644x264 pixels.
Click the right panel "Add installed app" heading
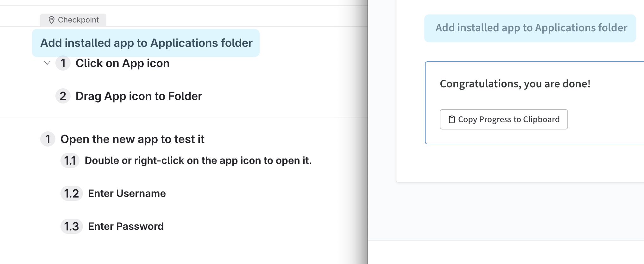pos(531,28)
